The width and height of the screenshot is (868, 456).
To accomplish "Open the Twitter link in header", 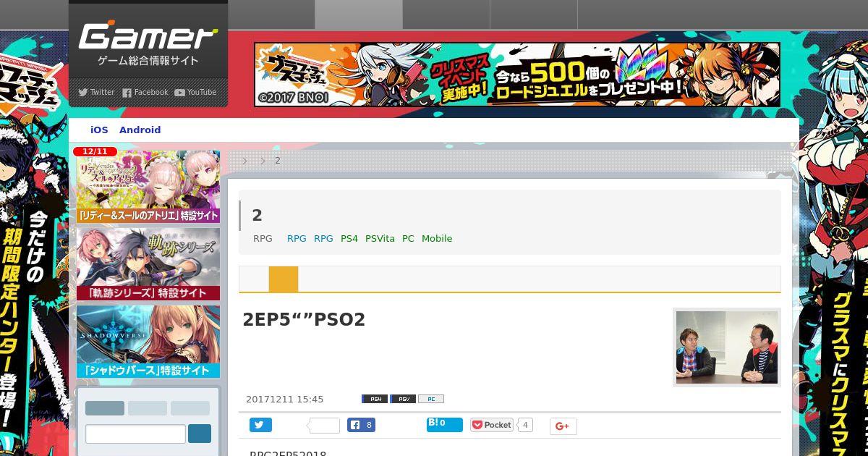I will click(x=96, y=92).
